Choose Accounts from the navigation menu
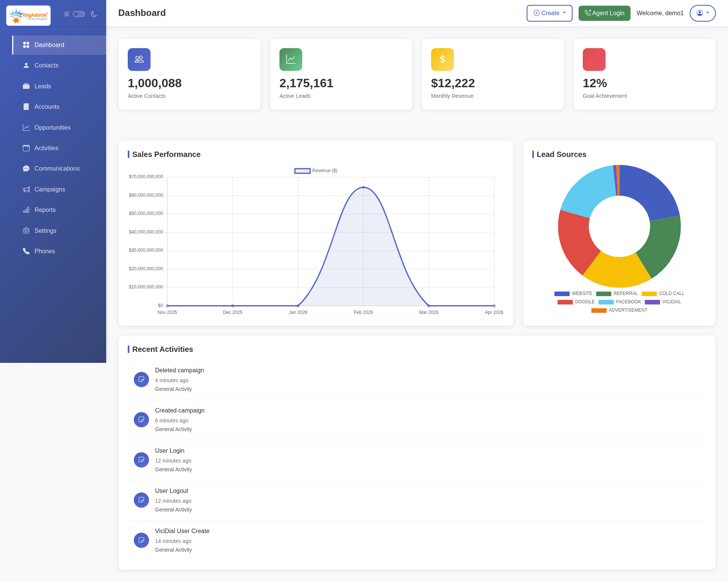 [x=26, y=107]
